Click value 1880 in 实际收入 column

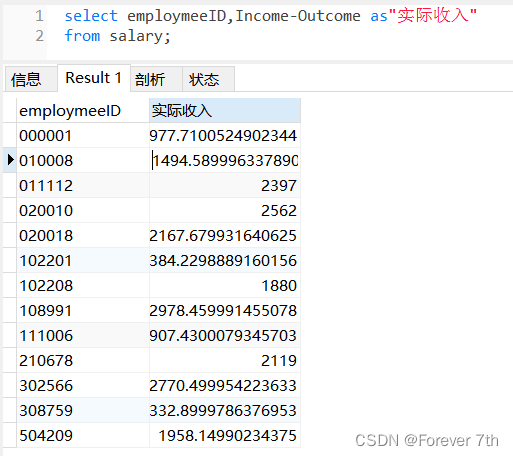click(225, 285)
